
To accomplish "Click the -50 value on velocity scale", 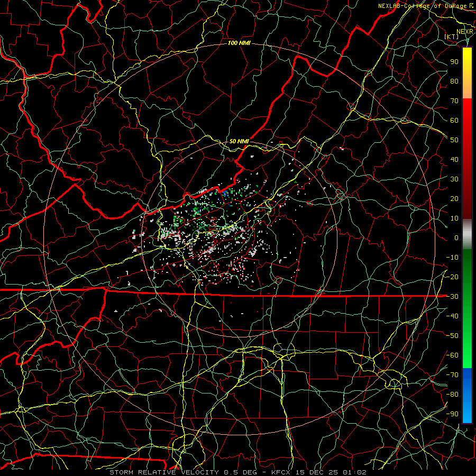I will 452,336.
